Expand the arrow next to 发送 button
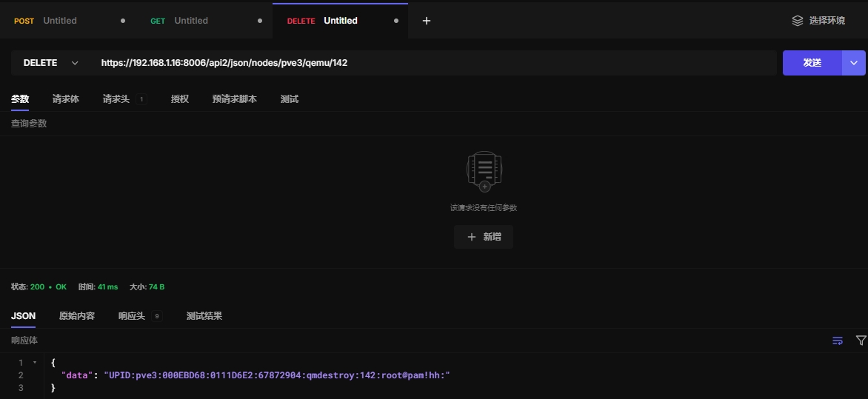Image resolution: width=868 pixels, height=399 pixels. click(854, 63)
